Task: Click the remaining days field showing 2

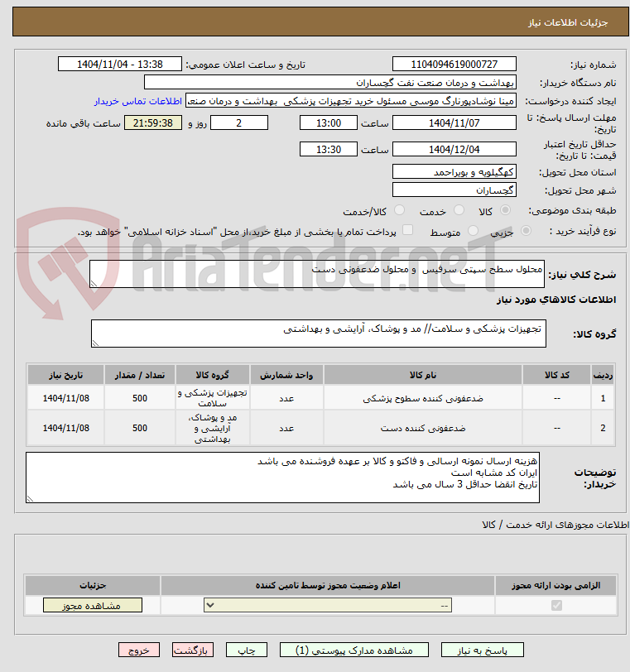Action: click(239, 123)
